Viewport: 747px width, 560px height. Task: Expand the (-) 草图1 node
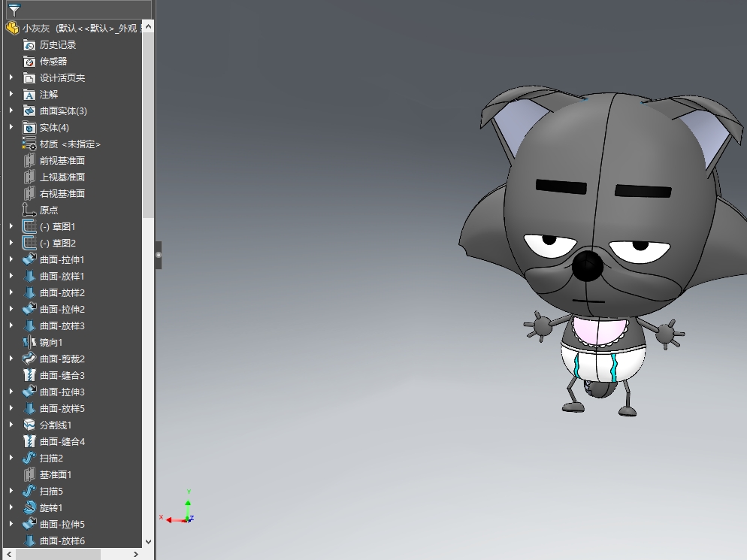click(x=11, y=226)
